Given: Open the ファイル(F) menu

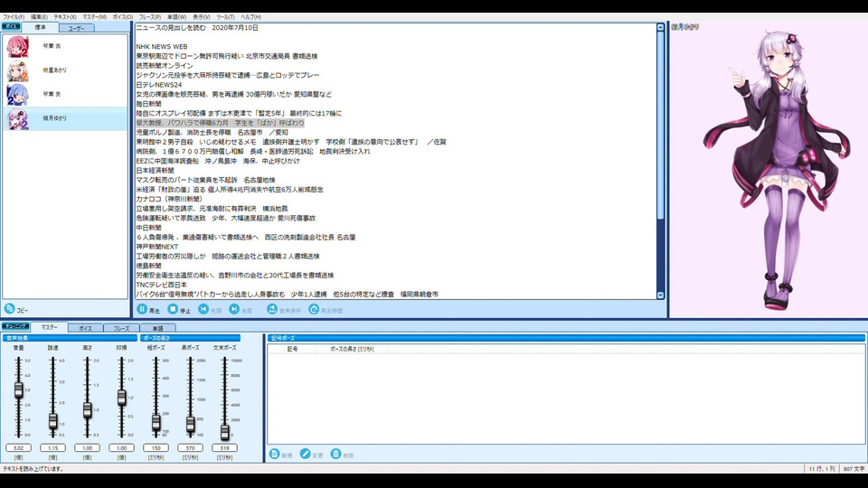Looking at the screenshot, I should pos(14,17).
